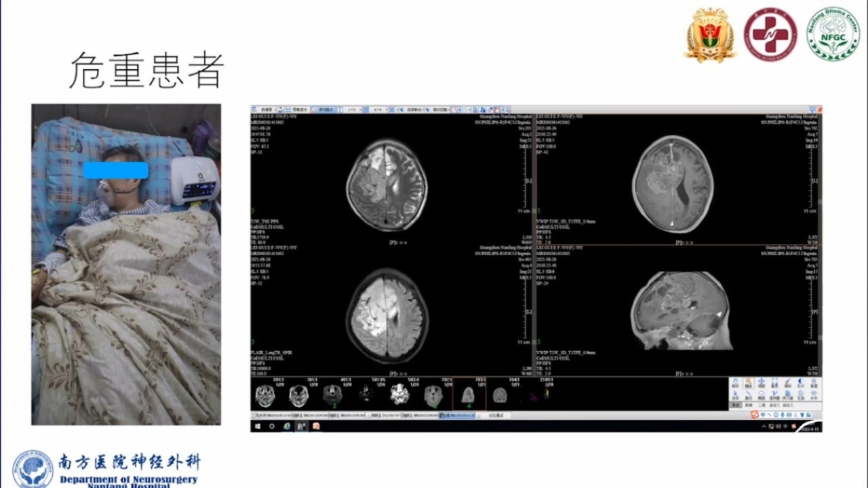Image resolution: width=868 pixels, height=488 pixels.
Task: Switch to the second tab of tools panel
Action: click(749, 405)
